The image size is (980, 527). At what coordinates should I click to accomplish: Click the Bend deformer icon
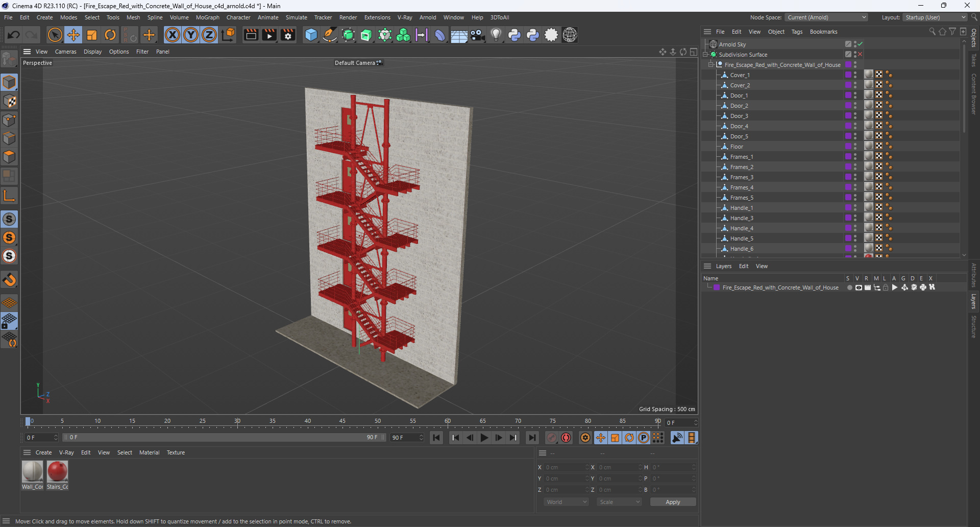click(x=440, y=35)
